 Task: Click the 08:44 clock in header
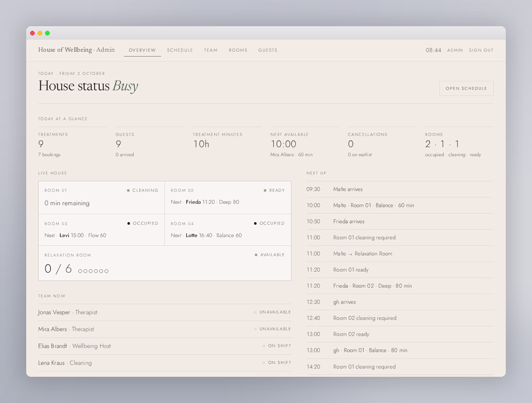433,50
